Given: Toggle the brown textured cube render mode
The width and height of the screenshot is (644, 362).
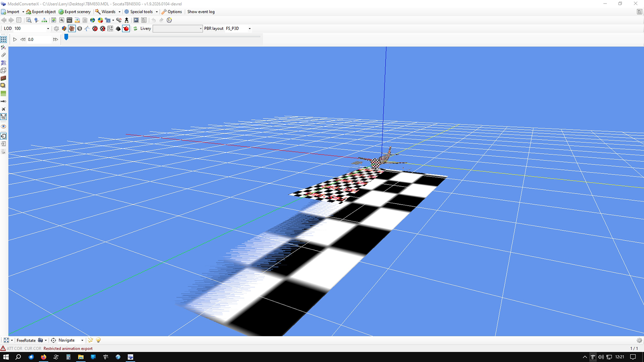Looking at the screenshot, I should 72,29.
